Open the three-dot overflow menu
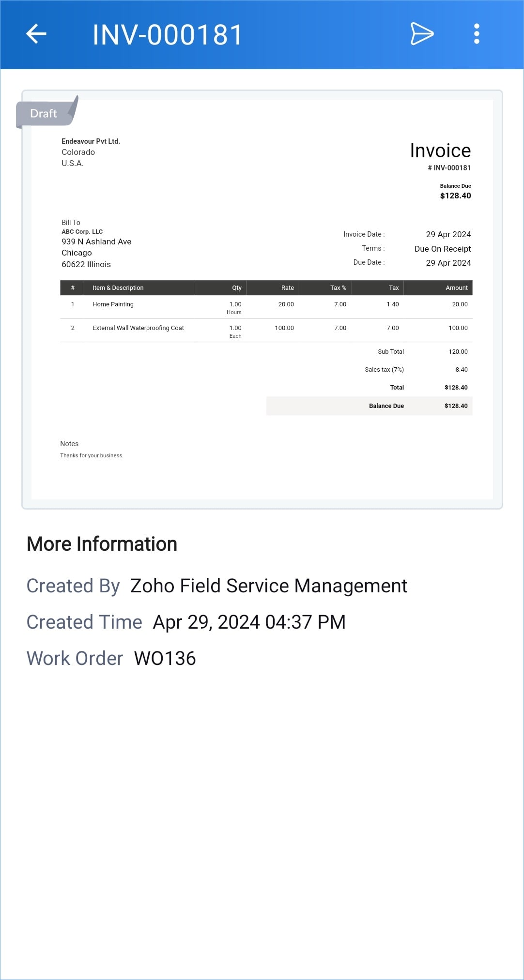The image size is (524, 980). [x=477, y=34]
